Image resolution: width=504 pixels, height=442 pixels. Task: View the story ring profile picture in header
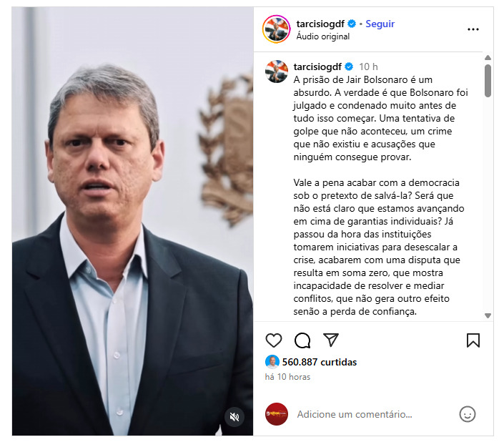point(277,29)
